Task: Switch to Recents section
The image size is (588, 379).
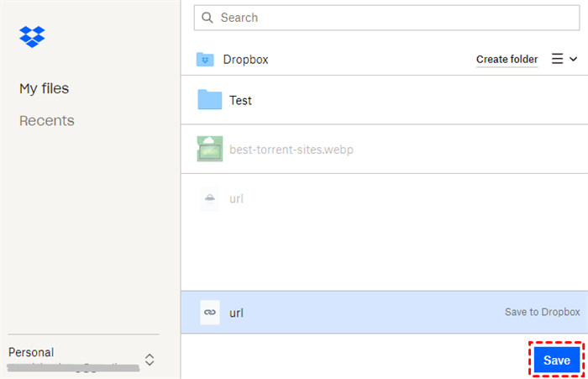Action: pyautogui.click(x=47, y=121)
